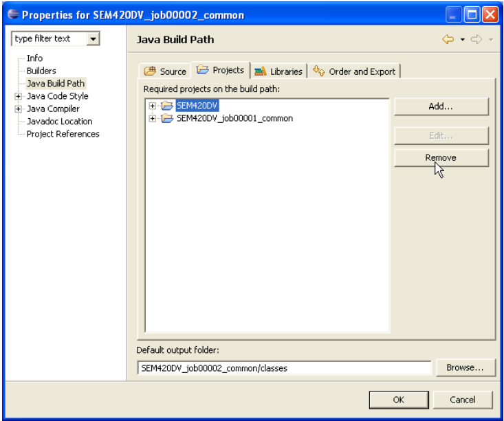Remove the selected project from build path
Viewport: 504px width, 421px height.
pos(441,158)
